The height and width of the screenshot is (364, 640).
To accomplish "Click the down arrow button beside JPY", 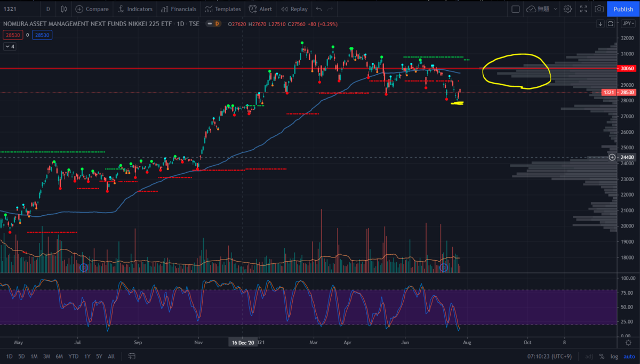I will coord(600,24).
